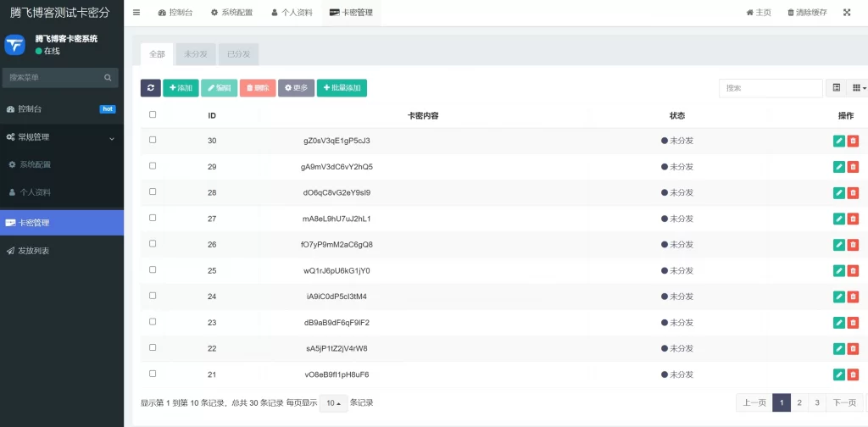
Task: Open the 系统配置 top navigation tab
Action: click(231, 13)
